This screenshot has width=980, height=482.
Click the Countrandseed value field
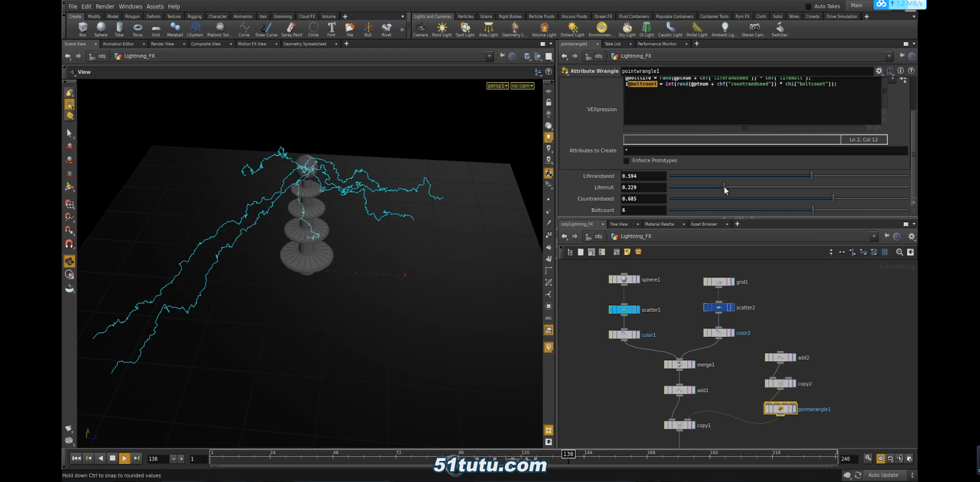tap(643, 199)
